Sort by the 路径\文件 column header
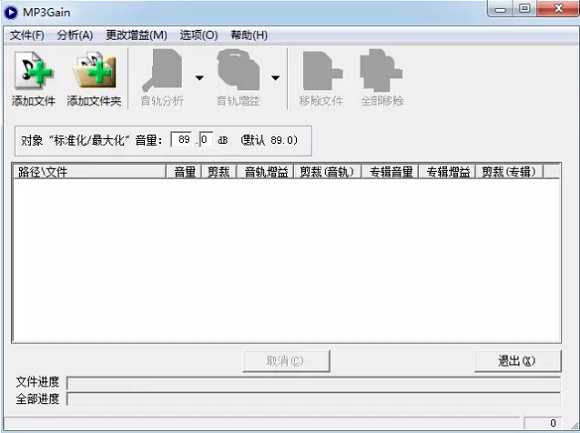 pos(89,172)
